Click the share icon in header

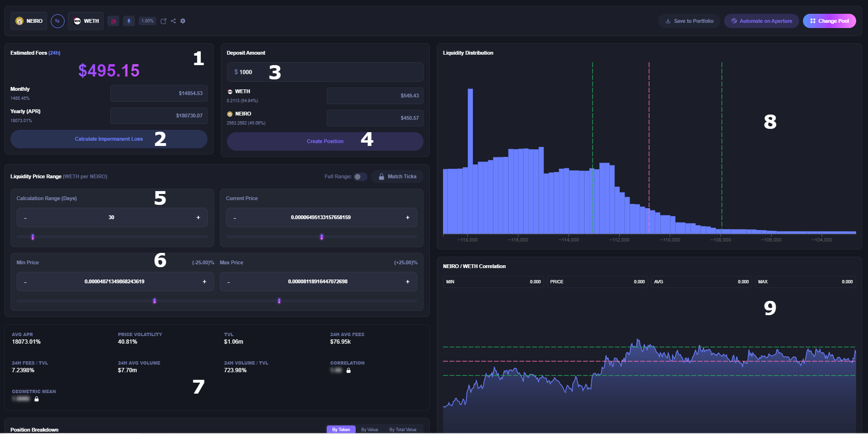[173, 21]
